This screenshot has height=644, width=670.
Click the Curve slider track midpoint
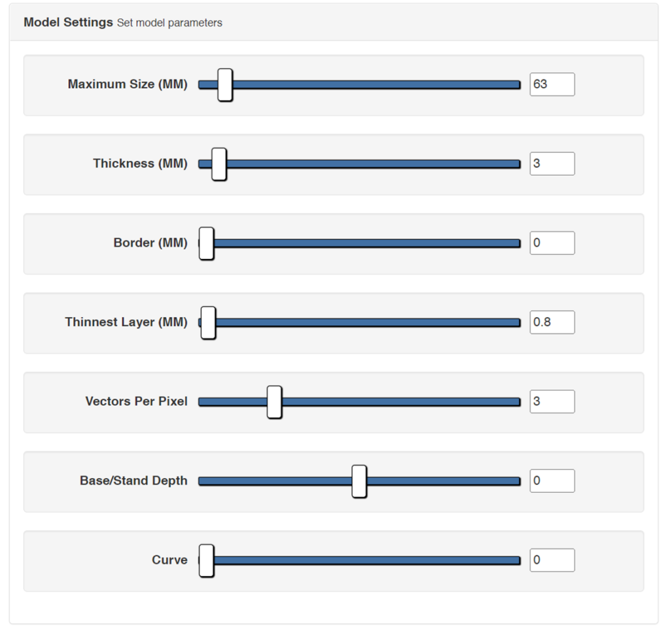click(x=359, y=560)
